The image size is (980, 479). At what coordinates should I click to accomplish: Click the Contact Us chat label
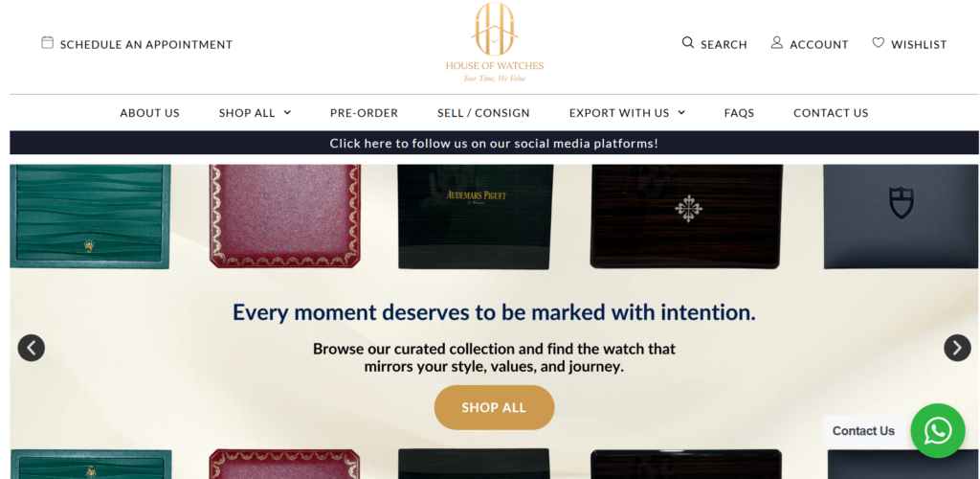point(863,431)
